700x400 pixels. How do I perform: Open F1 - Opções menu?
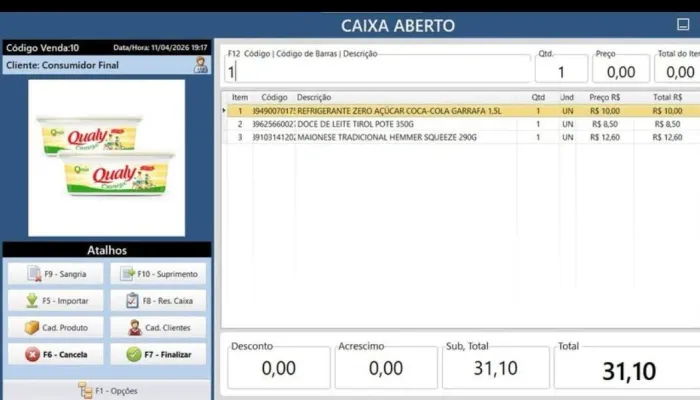(107, 390)
